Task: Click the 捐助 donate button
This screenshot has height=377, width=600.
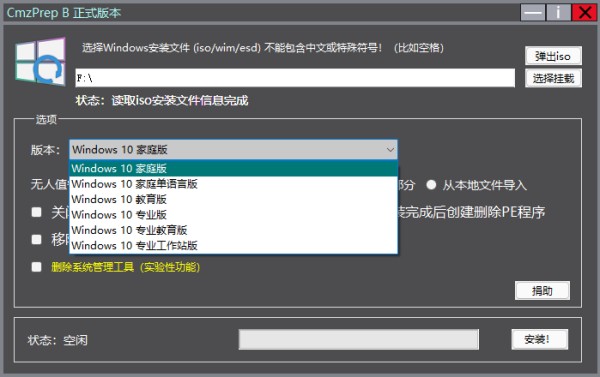Action: (542, 291)
